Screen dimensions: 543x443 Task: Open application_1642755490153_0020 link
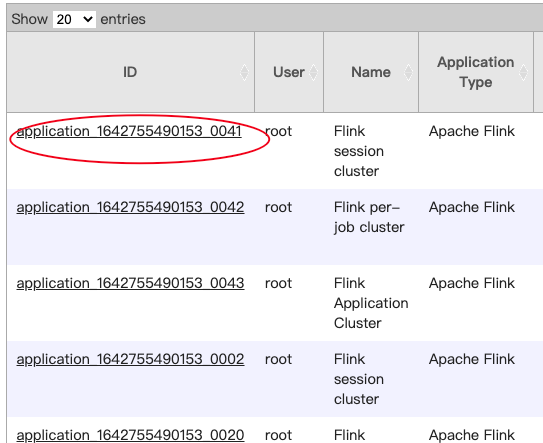[x=130, y=435]
